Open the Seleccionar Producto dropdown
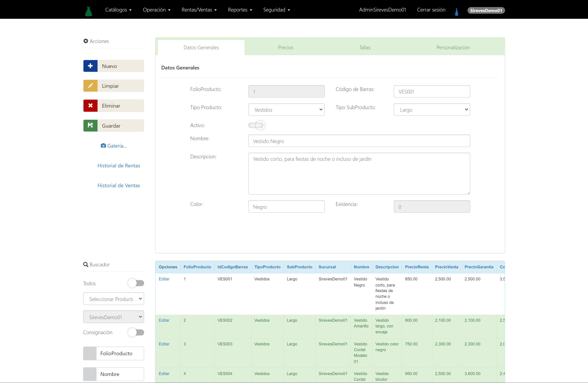This screenshot has height=383, width=588. (114, 299)
